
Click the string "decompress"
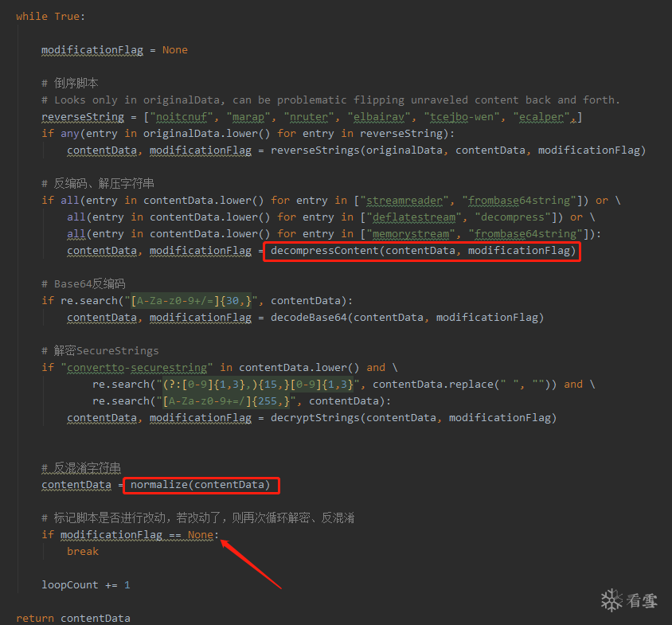pos(513,217)
